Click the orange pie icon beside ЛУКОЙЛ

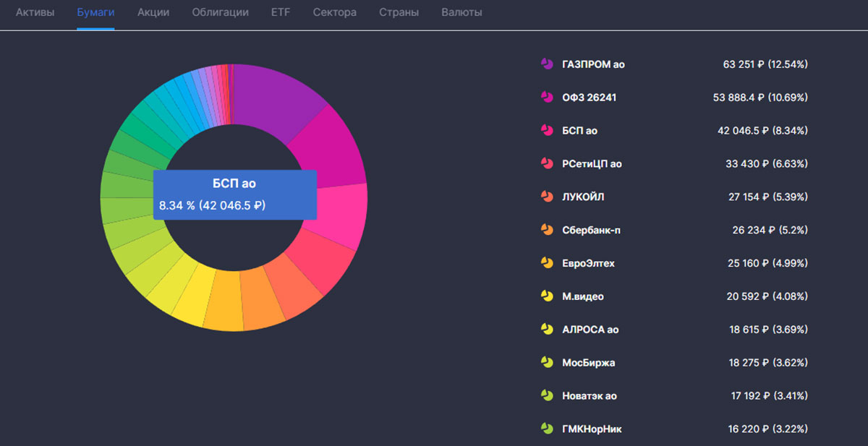click(547, 197)
